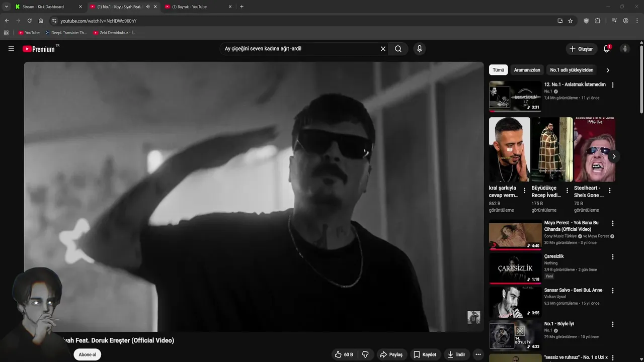This screenshot has height=362, width=644.
Task: Open options for kral şarkıyla short
Action: (x=525, y=191)
